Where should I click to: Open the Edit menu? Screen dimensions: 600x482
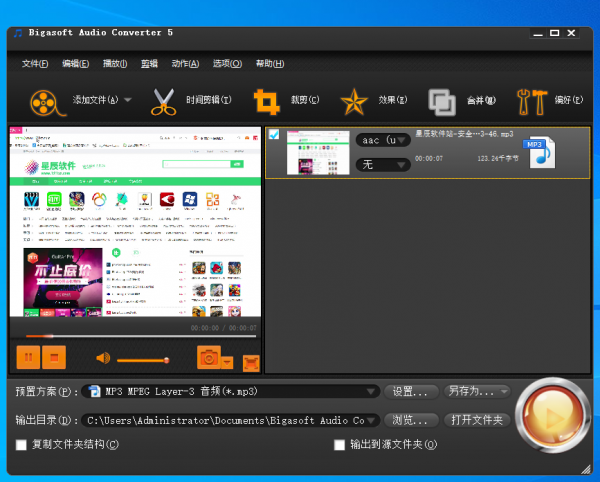75,64
